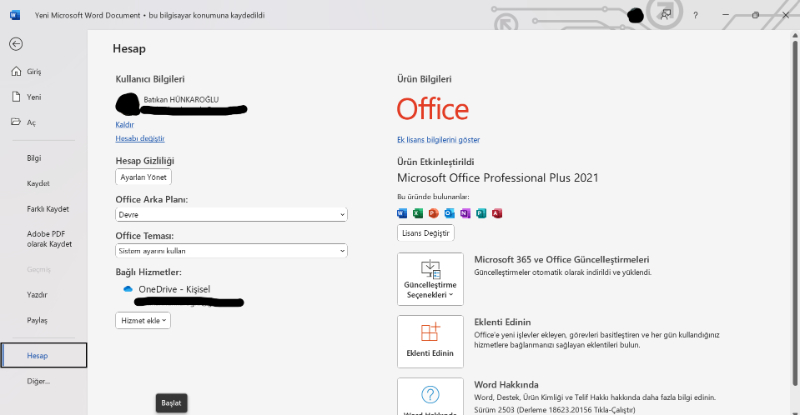Viewport: 800px width, 415px height.
Task: Click the Sürüm 2503 version text
Action: click(x=555, y=409)
